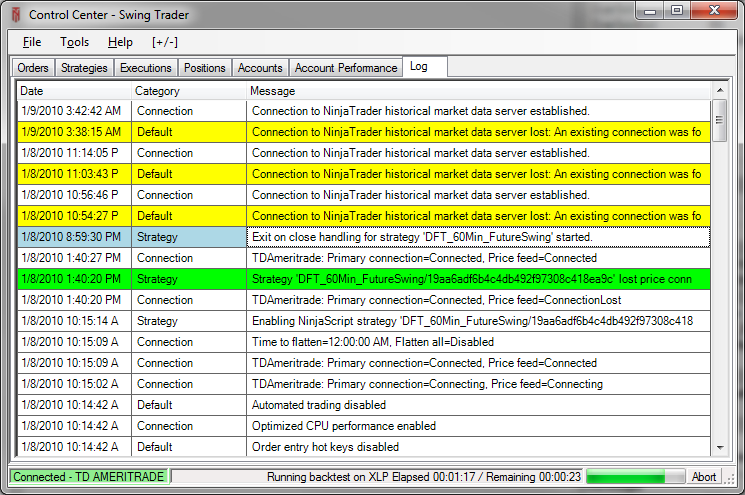Select the 1/8/2010 11:14:05 P date cell
This screenshot has width=745, height=495.
tap(74, 153)
